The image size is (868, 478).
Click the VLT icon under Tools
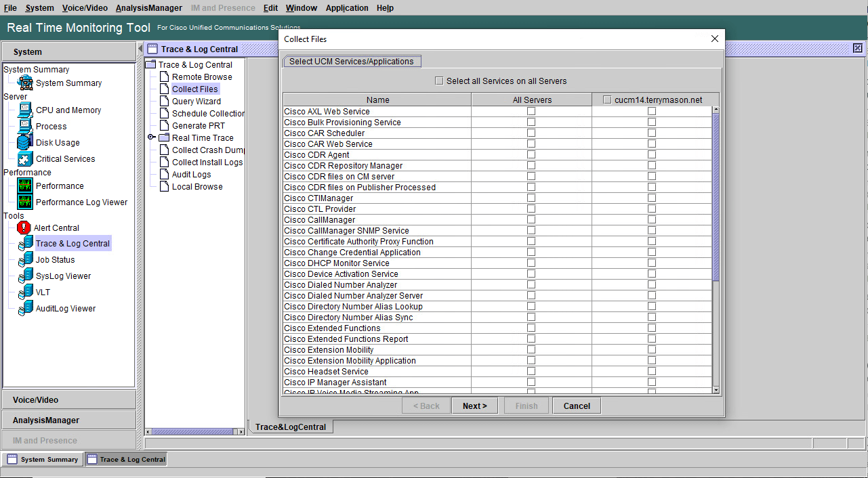[26, 292]
